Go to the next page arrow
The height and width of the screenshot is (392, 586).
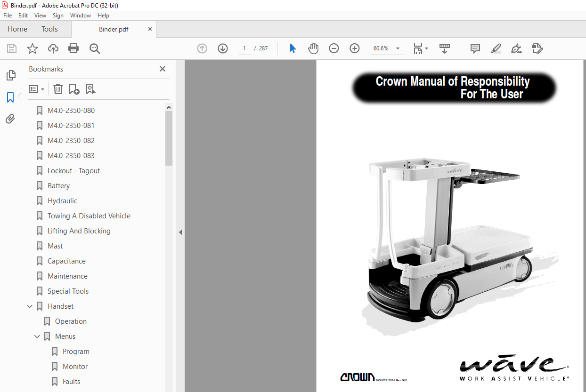coord(223,48)
